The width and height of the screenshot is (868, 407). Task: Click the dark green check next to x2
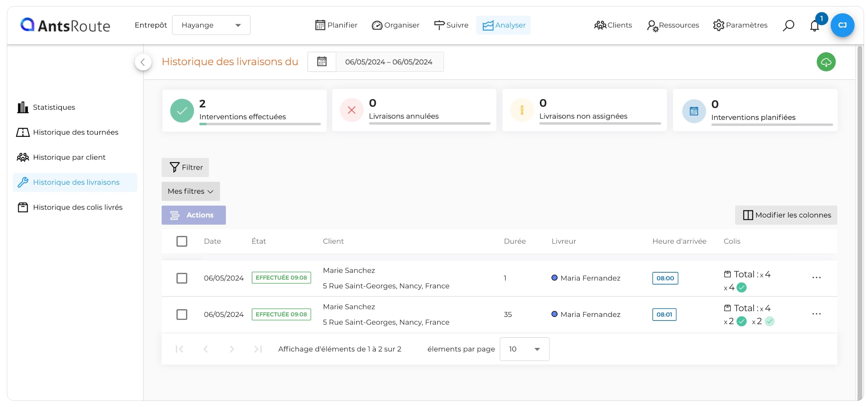741,321
